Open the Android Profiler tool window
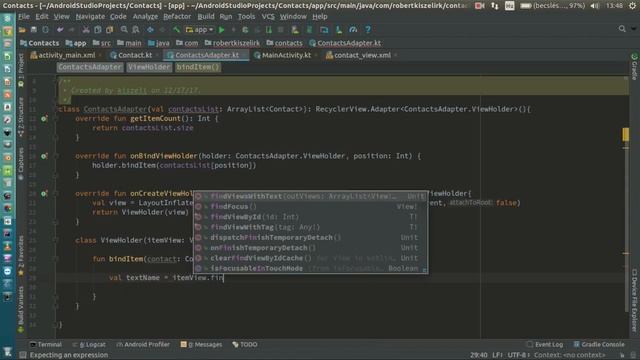 (143, 344)
